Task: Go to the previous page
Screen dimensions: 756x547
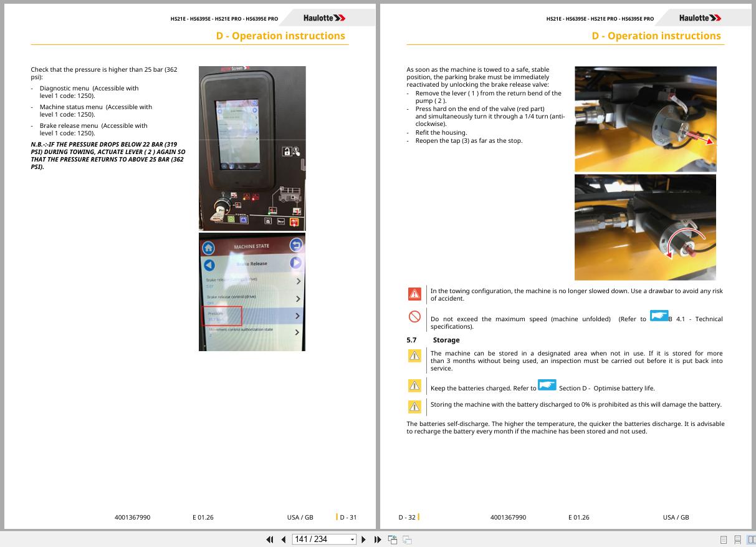Action: tap(284, 540)
